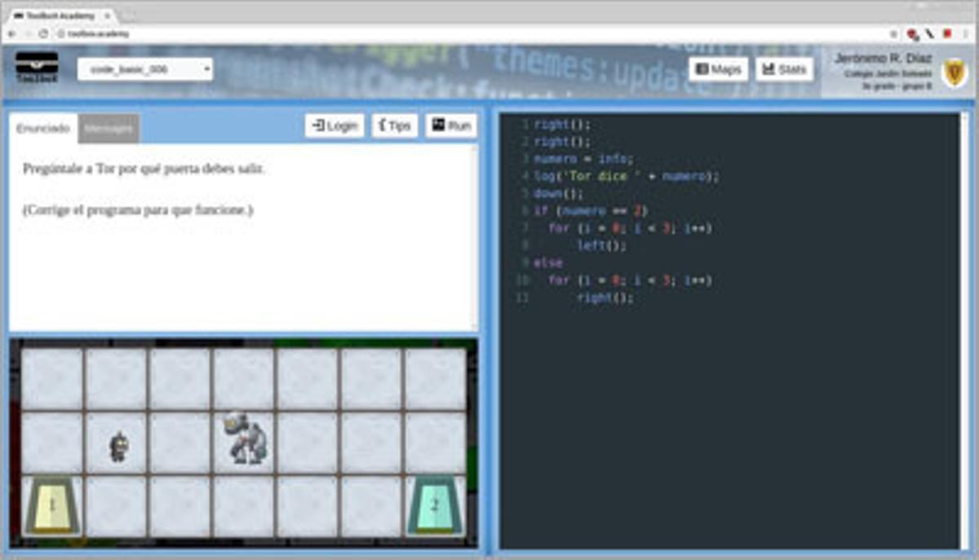Click the Login button
The image size is (979, 560).
pos(334,126)
